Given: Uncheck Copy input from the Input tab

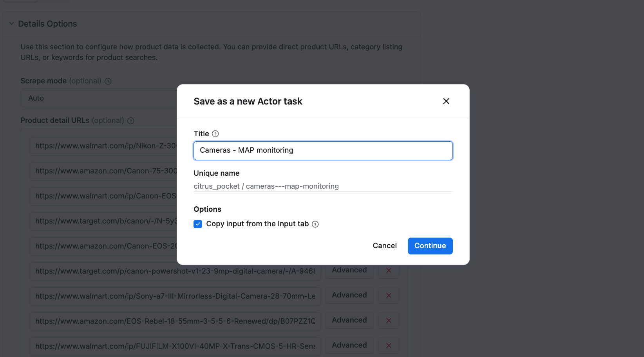Looking at the screenshot, I should (x=198, y=224).
